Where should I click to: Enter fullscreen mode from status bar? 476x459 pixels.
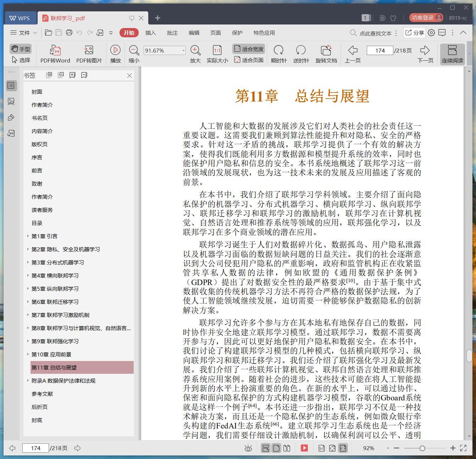pyautogui.click(x=463, y=448)
